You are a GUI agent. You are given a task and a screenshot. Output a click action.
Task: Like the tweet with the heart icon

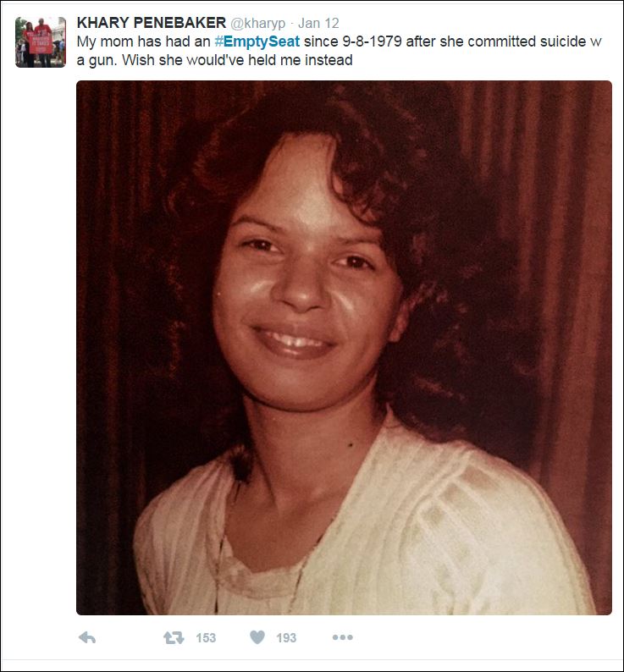[x=257, y=637]
